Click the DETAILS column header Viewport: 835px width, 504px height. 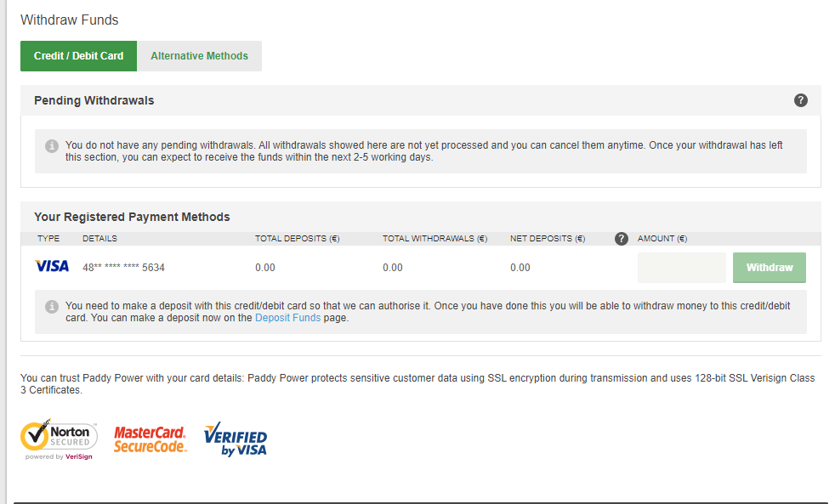99,239
